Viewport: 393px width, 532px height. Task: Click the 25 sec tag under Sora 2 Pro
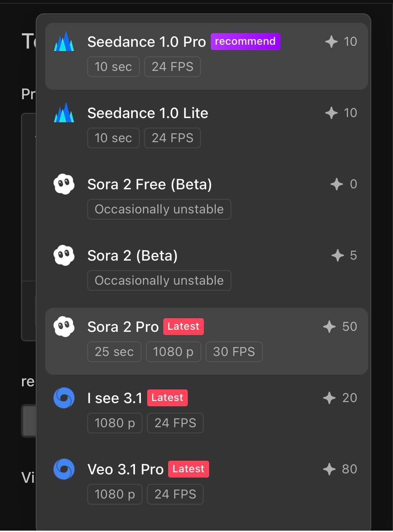(x=114, y=351)
